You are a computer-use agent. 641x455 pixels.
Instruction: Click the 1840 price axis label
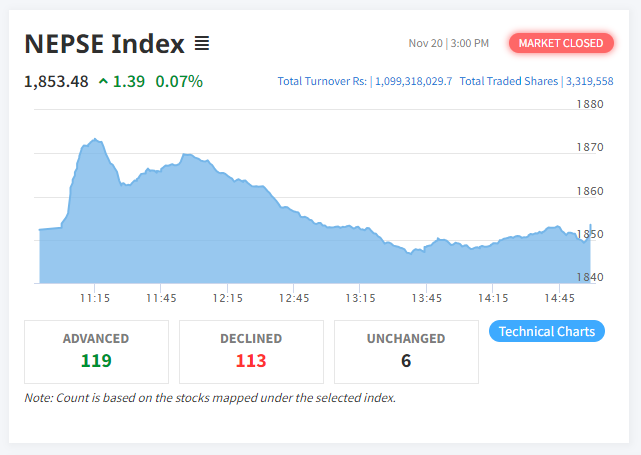(x=590, y=277)
